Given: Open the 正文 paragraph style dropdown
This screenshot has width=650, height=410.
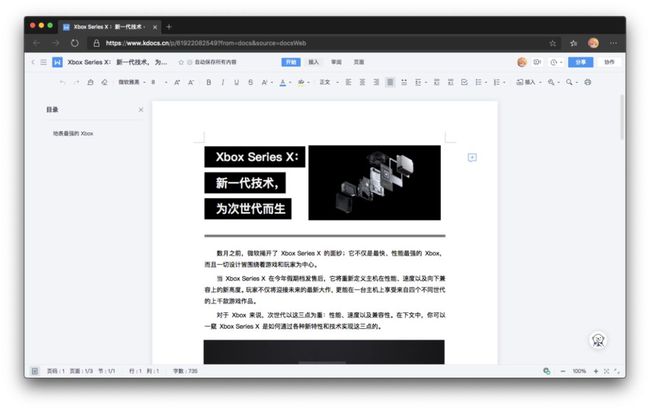Looking at the screenshot, I should pos(329,82).
